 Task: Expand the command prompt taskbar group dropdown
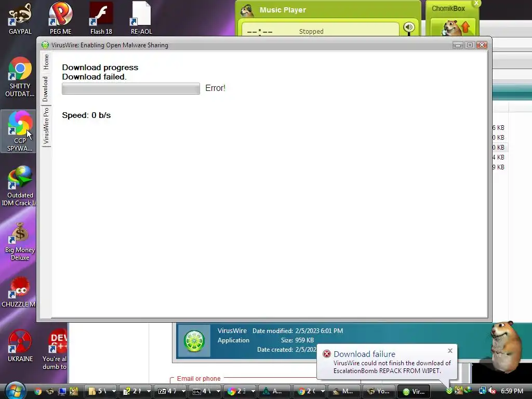218,391
